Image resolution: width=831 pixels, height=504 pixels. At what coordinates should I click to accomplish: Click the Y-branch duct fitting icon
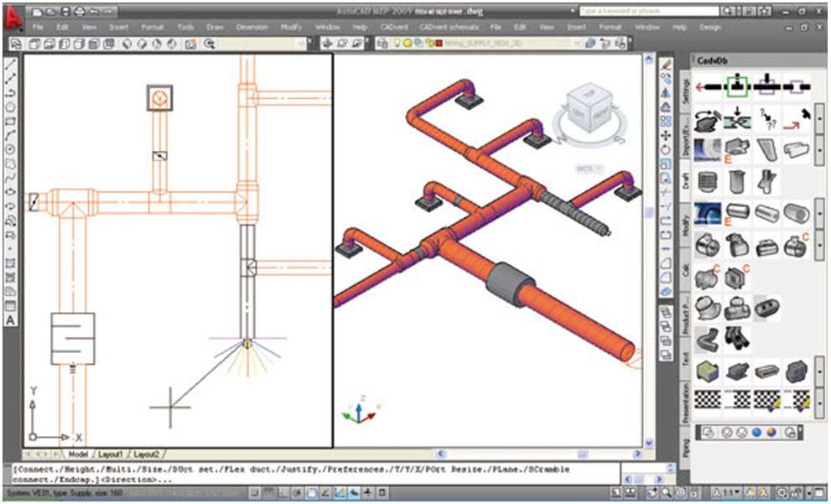[765, 181]
